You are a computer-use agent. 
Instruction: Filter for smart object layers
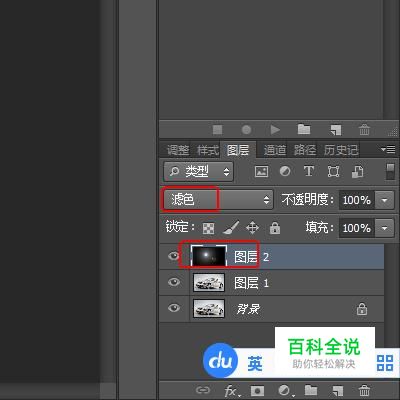coord(358,172)
